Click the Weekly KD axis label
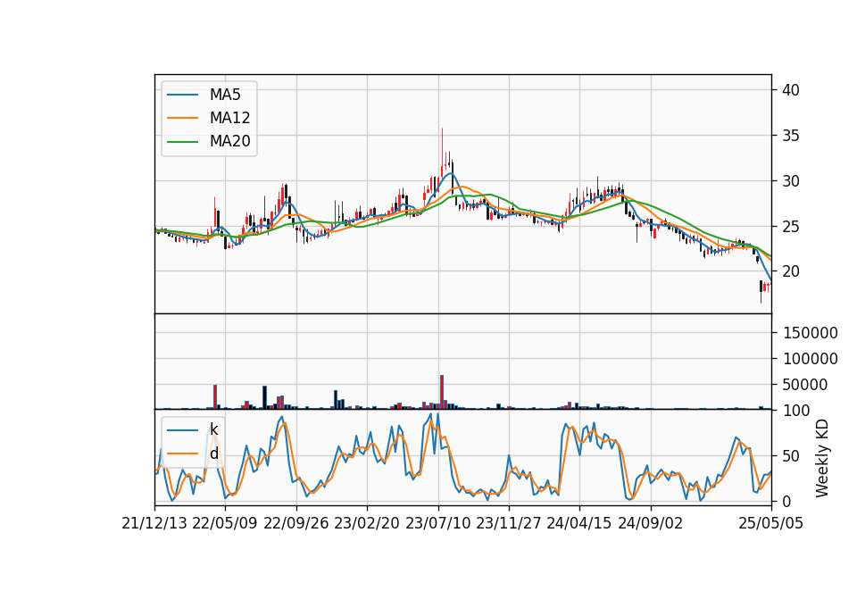Screen dimensions: 857x616 pyautogui.click(x=821, y=458)
